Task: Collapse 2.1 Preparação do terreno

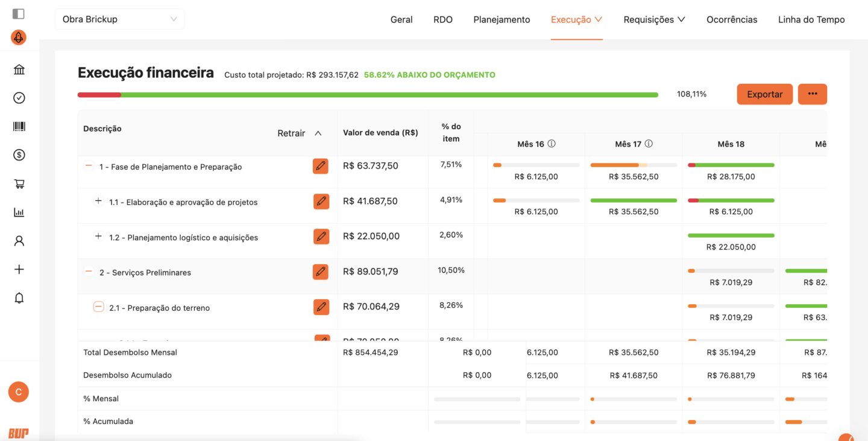Action: pos(98,307)
